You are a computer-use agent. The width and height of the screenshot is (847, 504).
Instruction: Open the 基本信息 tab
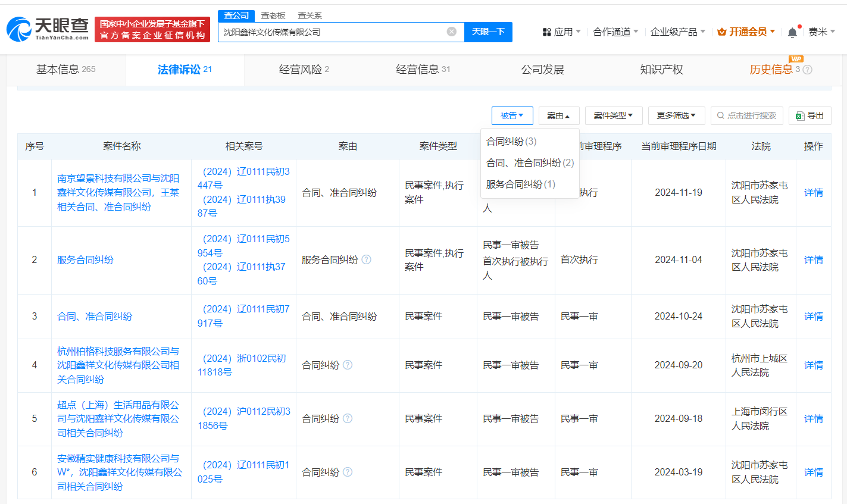66,70
